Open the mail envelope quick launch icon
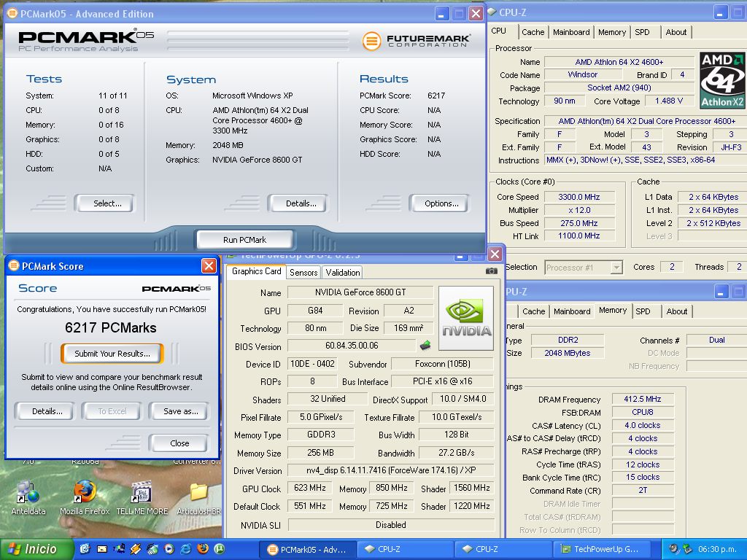 tap(102, 549)
